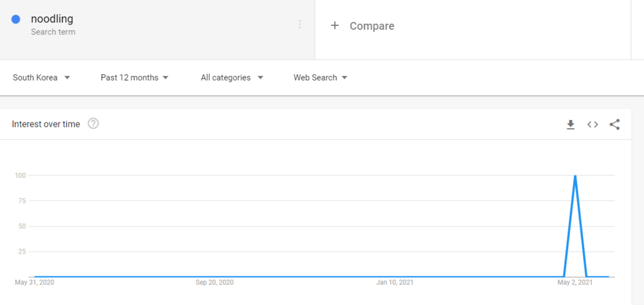The height and width of the screenshot is (305, 644).
Task: Open the embed code icon
Action: click(x=592, y=124)
